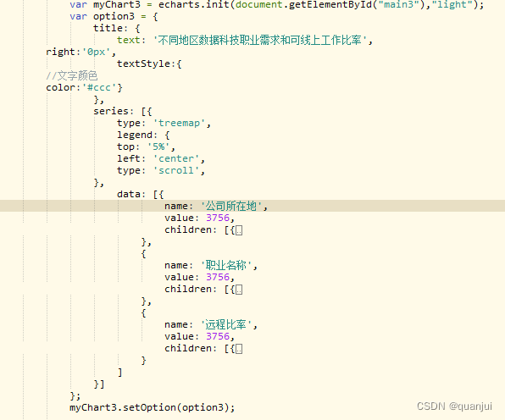Click value 3756 under 职业名称
Image resolution: width=505 pixels, height=420 pixels.
(x=218, y=277)
